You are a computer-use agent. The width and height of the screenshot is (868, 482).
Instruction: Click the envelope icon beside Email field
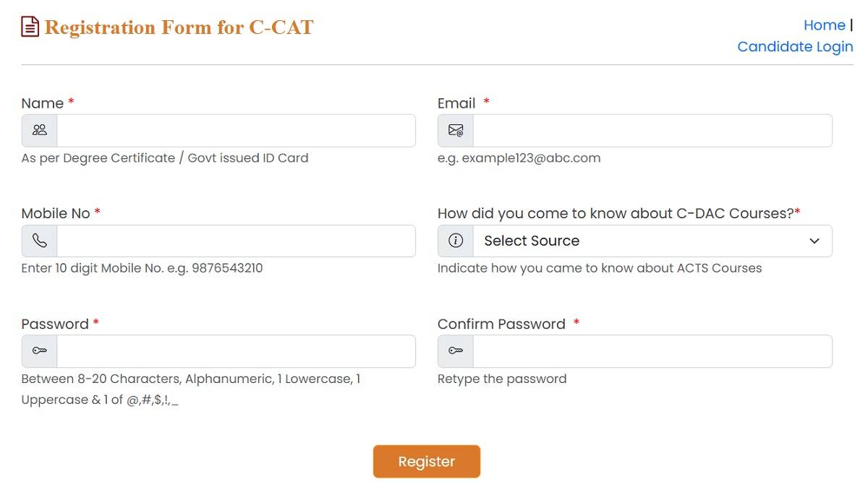tap(456, 130)
